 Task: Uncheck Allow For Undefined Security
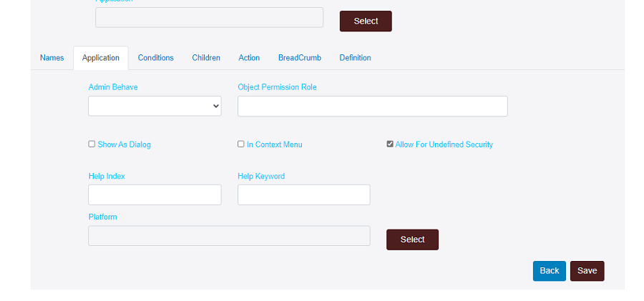pyautogui.click(x=390, y=144)
